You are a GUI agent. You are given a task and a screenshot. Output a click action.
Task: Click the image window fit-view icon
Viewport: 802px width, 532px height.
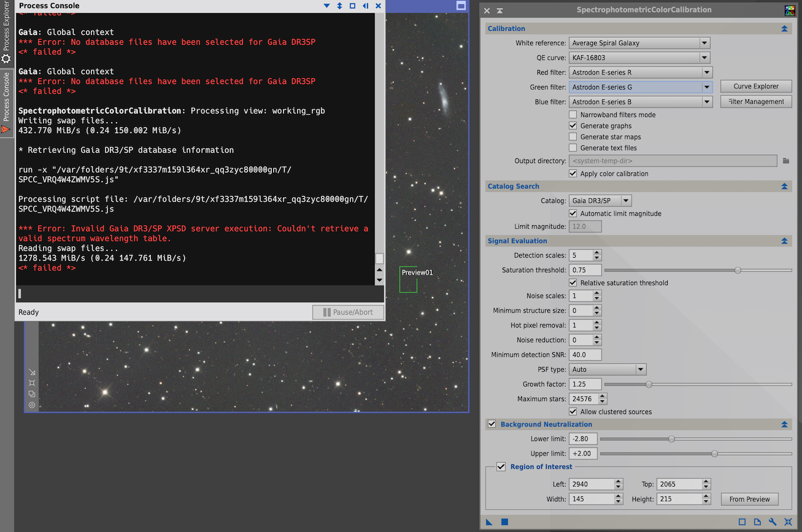pyautogui.click(x=32, y=383)
